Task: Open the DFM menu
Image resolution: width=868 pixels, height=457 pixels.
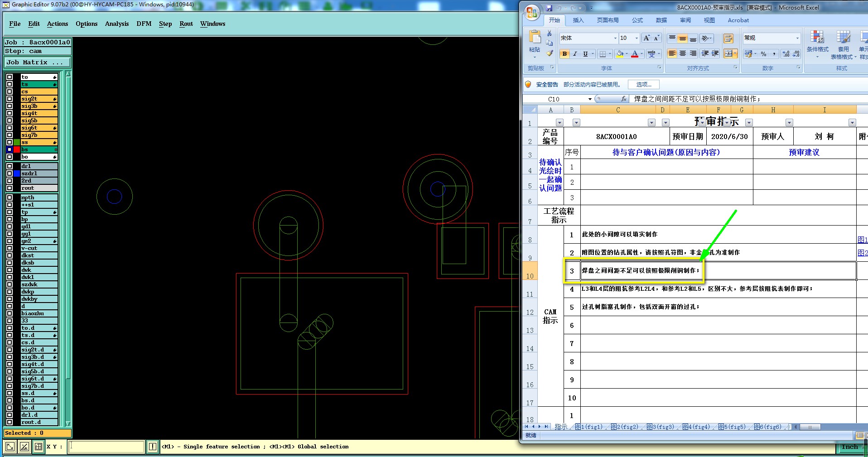Action: coord(144,24)
